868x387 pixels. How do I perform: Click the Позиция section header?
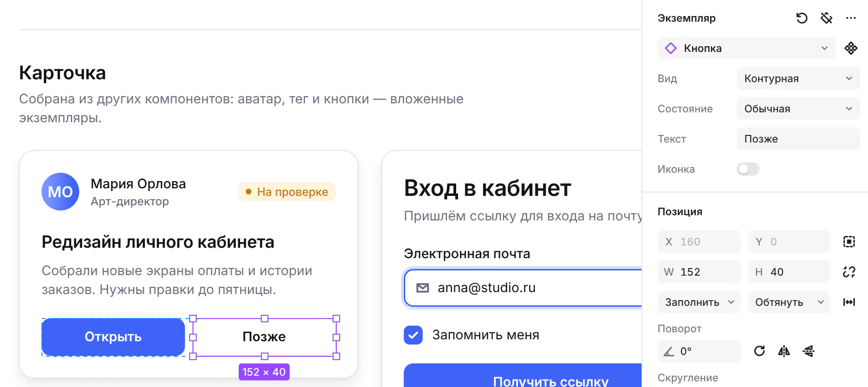(x=680, y=211)
